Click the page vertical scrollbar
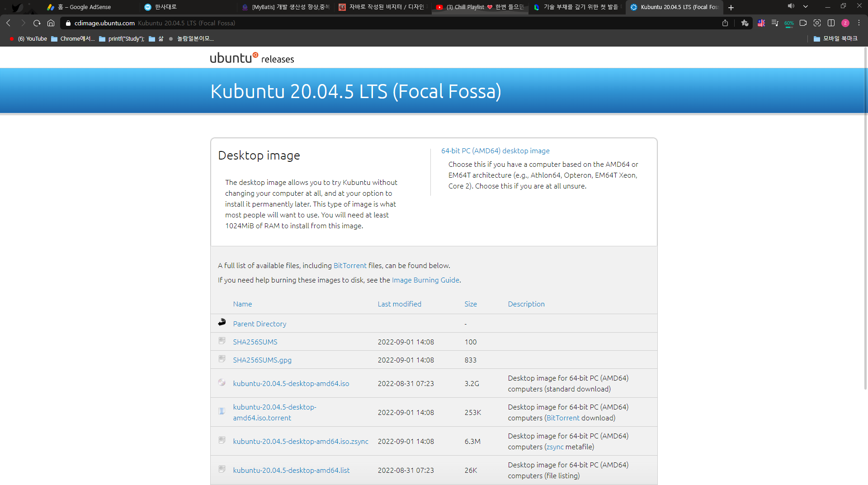Viewport: 868px width, 485px height. tap(865, 218)
